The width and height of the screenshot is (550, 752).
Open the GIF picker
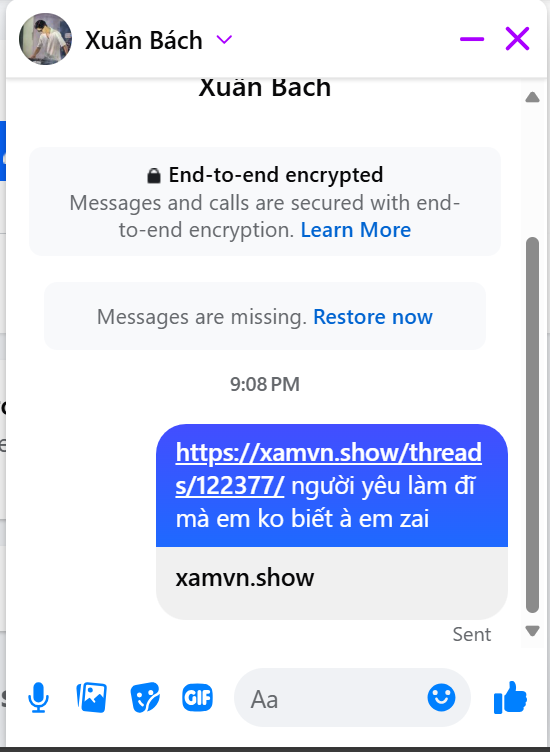(x=198, y=697)
